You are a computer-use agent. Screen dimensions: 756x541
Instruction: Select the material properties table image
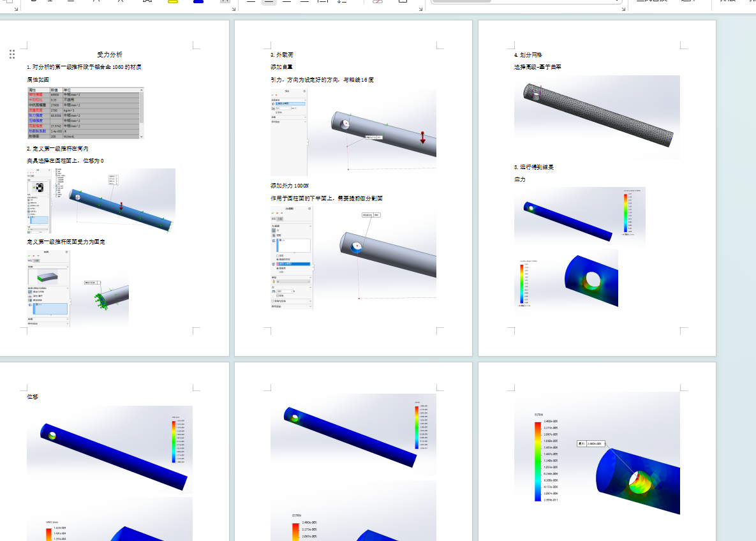click(x=85, y=114)
